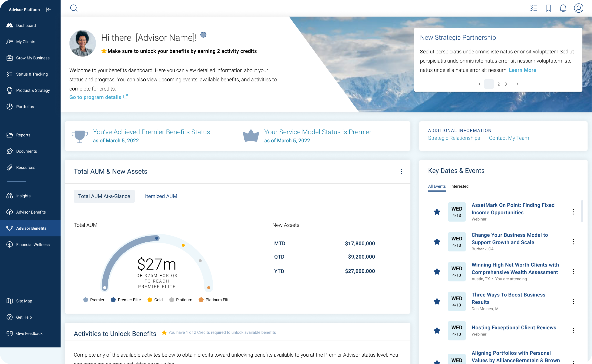The width and height of the screenshot is (592, 364).
Task: Click the Key Dates events scrollbar
Action: [582, 211]
